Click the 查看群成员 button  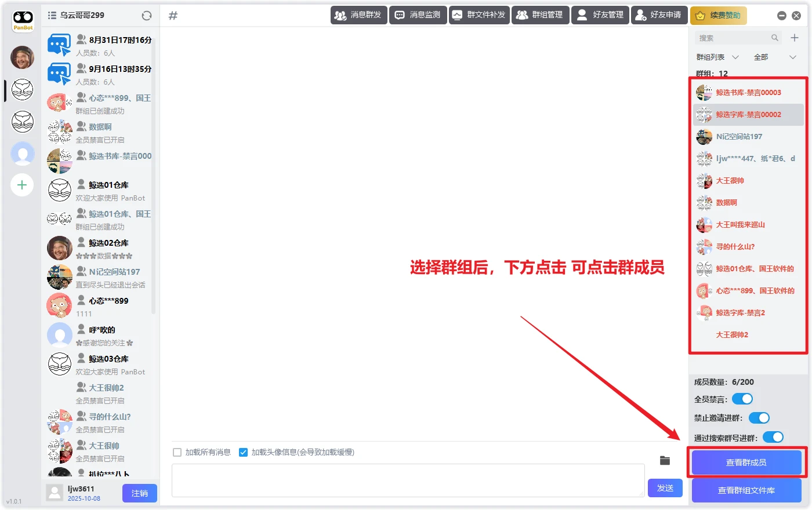pyautogui.click(x=746, y=462)
